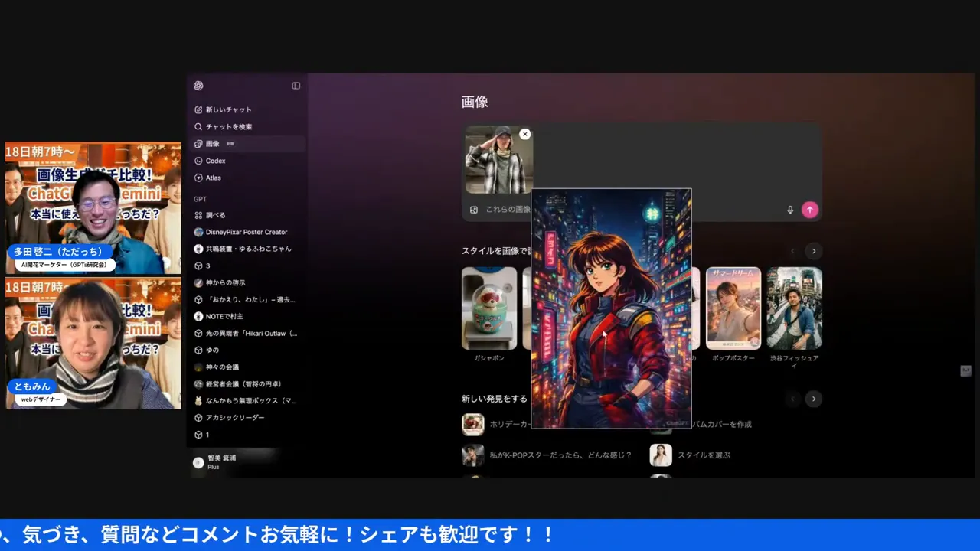
Task: Collapse the sidebar with the panel icon
Action: 296,86
